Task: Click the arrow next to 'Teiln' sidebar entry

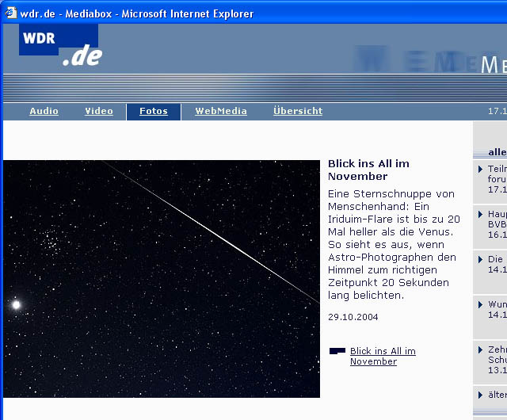Action: 480,169
